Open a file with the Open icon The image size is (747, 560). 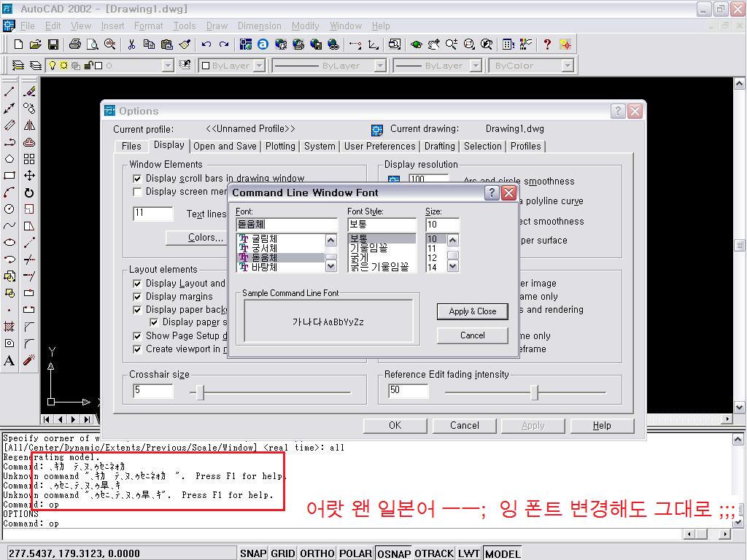click(35, 44)
